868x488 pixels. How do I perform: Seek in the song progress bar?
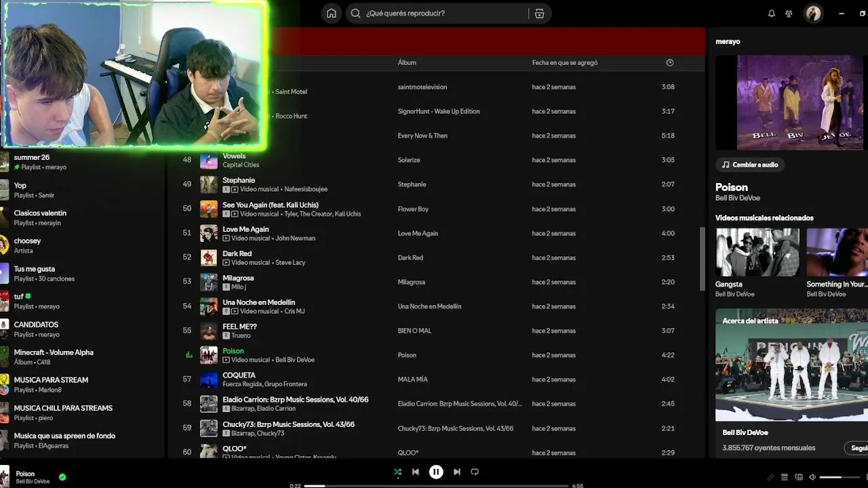click(x=436, y=485)
